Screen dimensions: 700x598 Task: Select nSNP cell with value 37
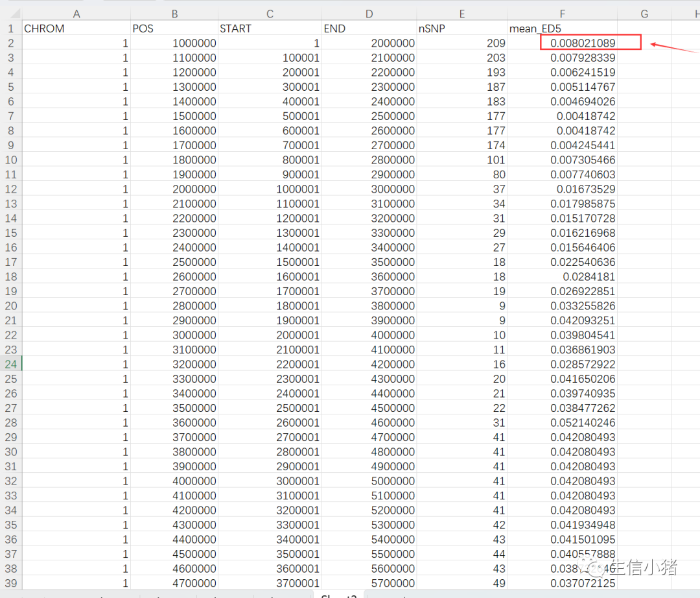coord(462,189)
